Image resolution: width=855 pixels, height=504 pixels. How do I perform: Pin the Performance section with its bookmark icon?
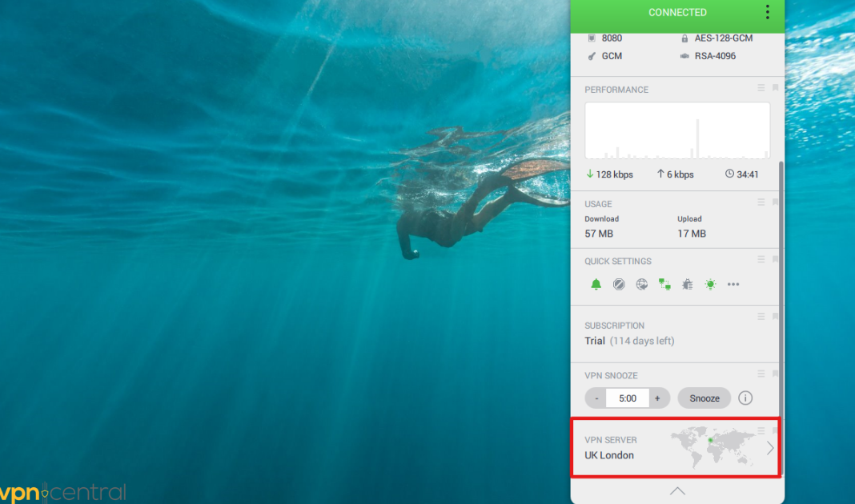pos(774,88)
